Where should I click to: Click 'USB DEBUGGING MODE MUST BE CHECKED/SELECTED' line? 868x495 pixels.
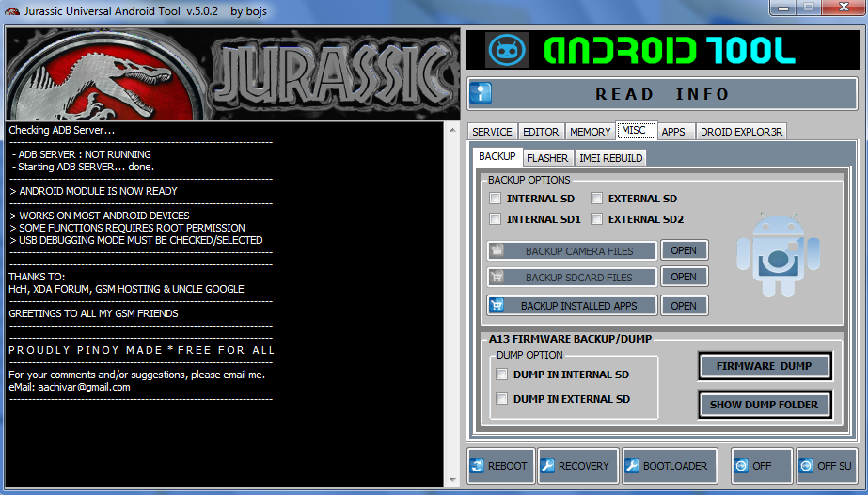click(x=136, y=240)
